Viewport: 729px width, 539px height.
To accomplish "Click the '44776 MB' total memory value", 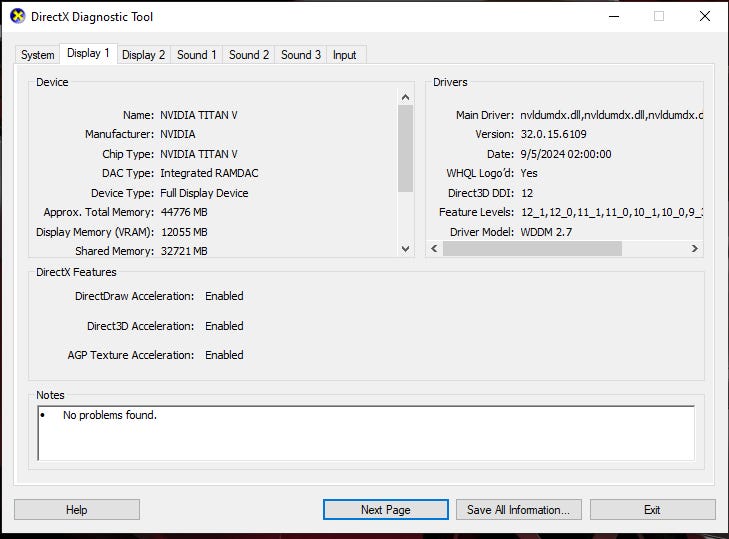I will 184,212.
